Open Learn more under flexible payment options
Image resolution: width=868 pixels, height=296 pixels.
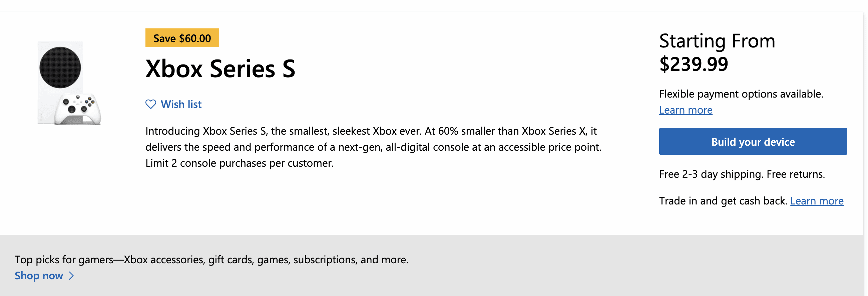[x=686, y=110]
